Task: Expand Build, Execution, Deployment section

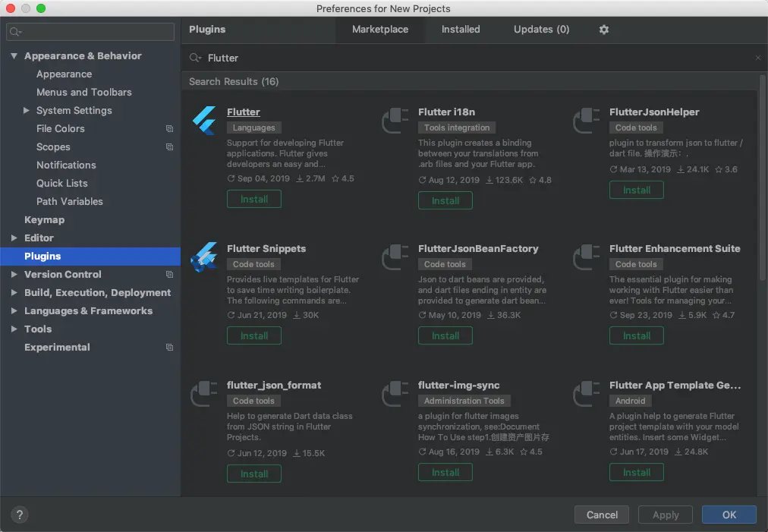Action: point(14,292)
